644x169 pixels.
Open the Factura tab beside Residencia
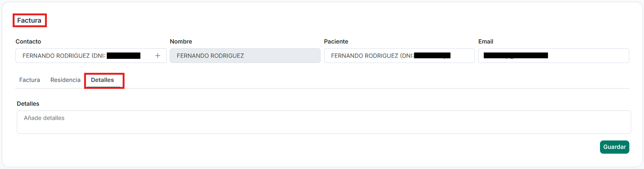click(30, 80)
